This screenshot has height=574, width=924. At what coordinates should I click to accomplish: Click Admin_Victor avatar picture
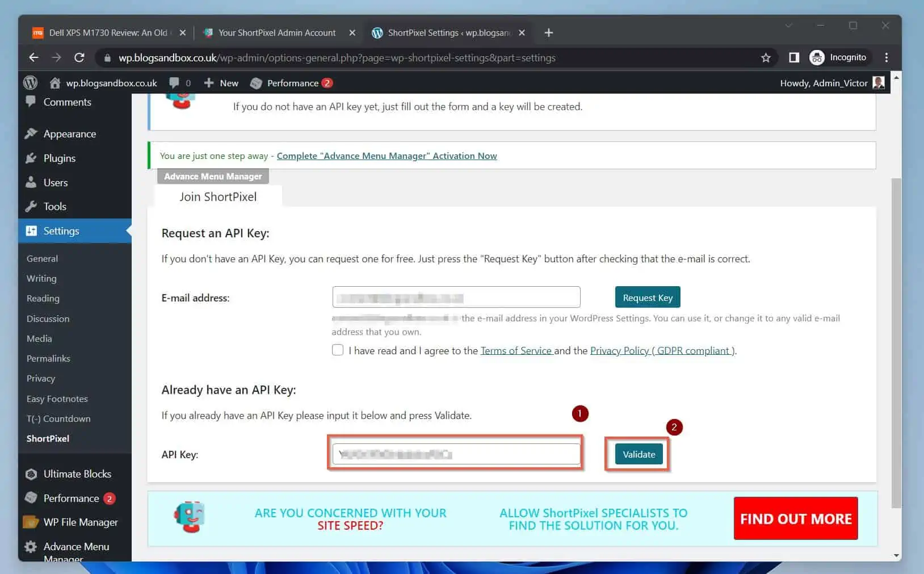[879, 83]
